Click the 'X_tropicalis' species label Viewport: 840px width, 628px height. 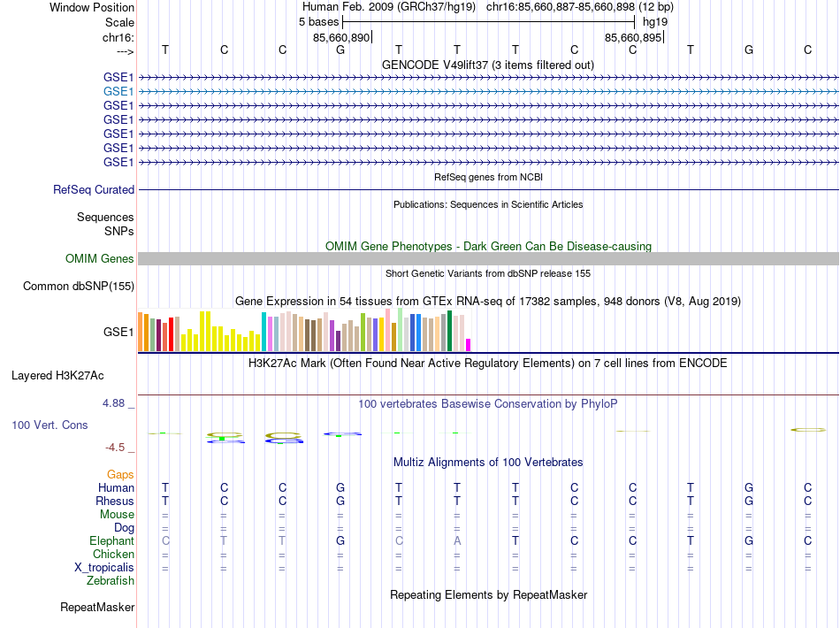[x=104, y=568]
